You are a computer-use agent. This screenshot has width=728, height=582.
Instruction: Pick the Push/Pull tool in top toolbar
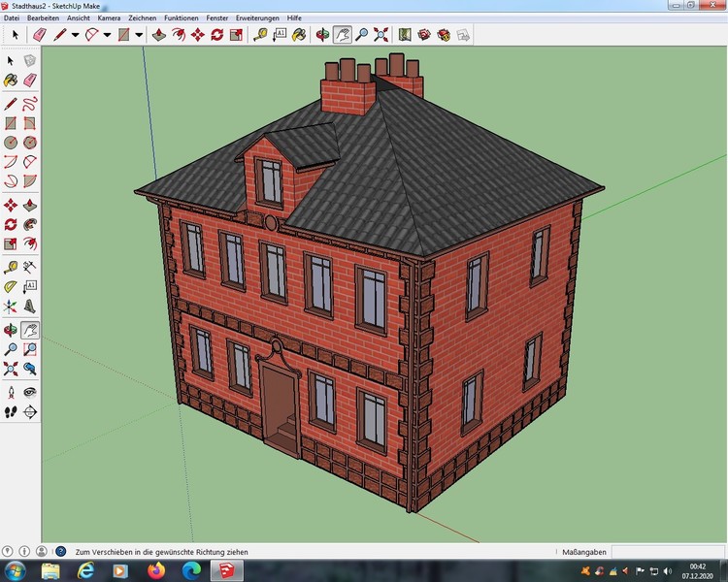(x=158, y=35)
